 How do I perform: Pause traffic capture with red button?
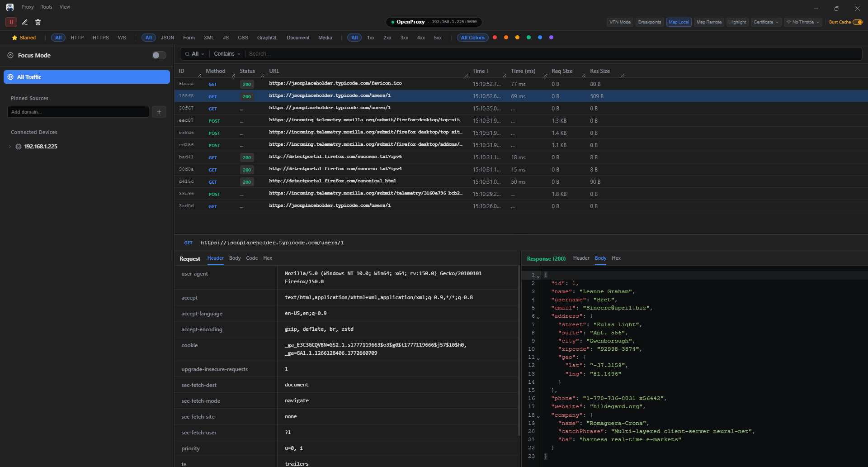(11, 22)
